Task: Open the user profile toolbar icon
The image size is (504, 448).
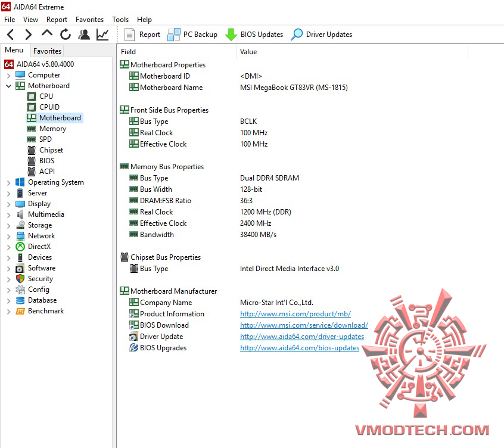Action: [x=84, y=35]
